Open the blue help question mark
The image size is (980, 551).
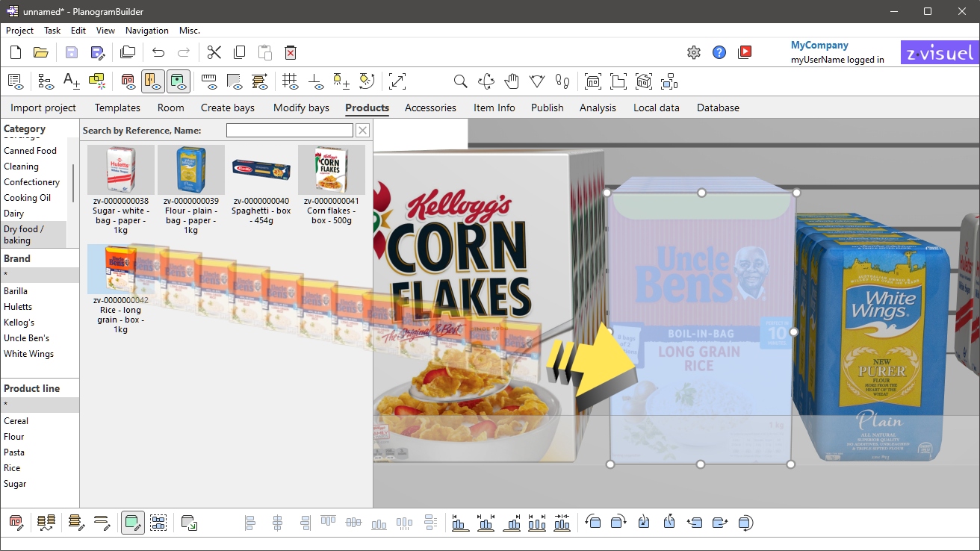(719, 52)
